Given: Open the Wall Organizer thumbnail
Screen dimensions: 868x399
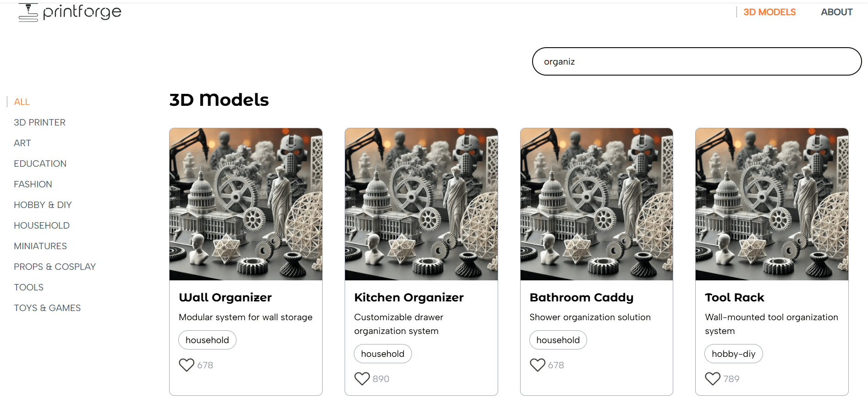Looking at the screenshot, I should (246, 204).
